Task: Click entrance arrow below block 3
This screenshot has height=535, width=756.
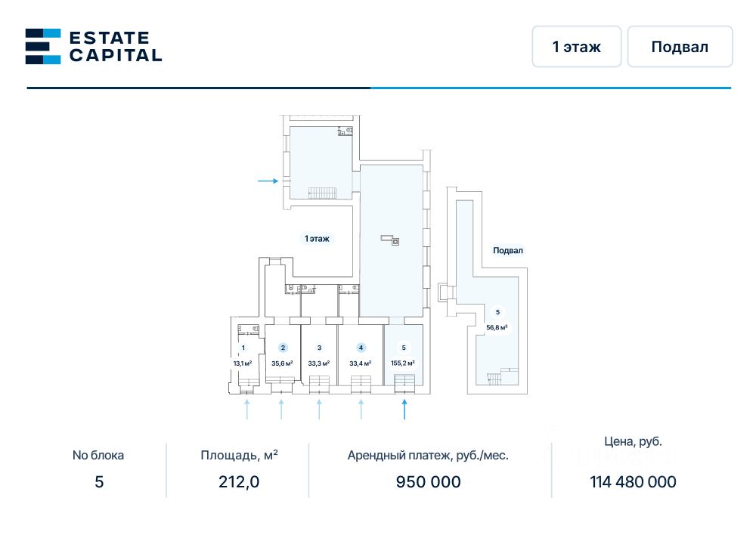Action: tap(319, 409)
